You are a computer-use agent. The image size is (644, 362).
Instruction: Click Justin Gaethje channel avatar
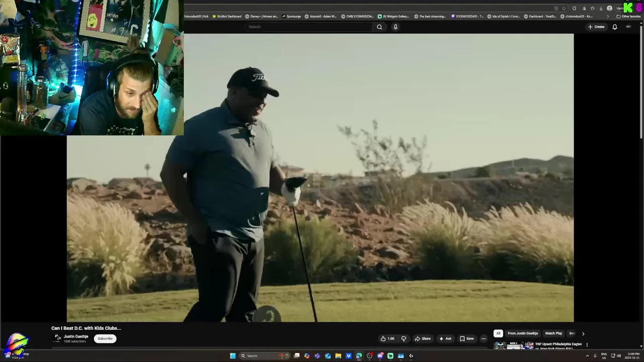57,338
